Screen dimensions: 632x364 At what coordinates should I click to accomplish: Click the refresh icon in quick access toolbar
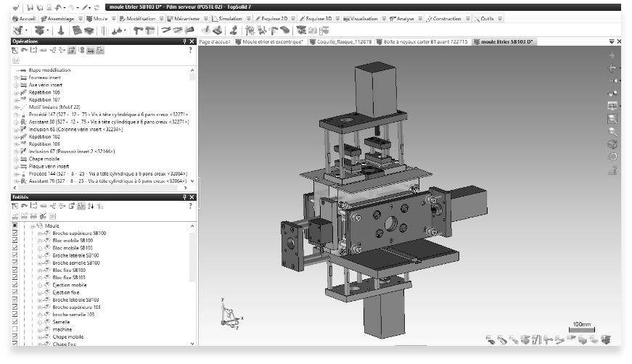[x=97, y=7]
